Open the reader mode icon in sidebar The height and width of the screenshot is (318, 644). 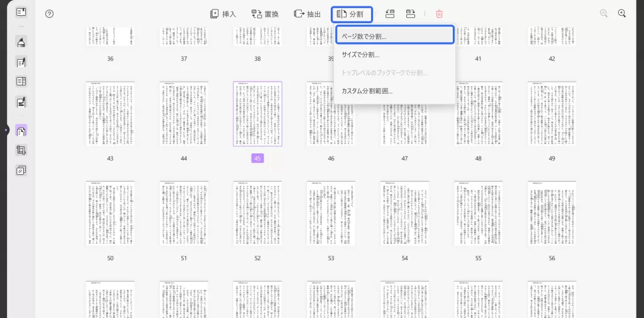[x=21, y=12]
